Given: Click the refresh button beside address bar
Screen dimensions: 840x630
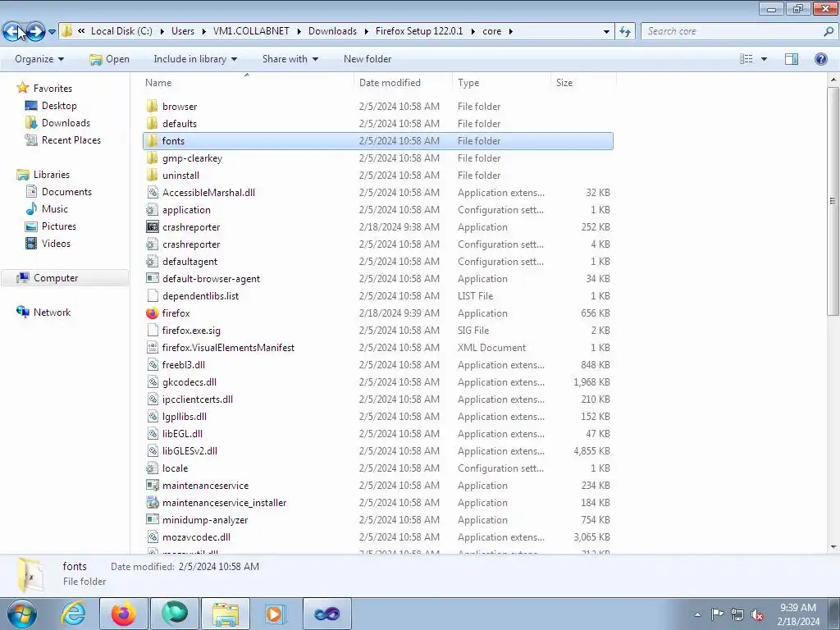Looking at the screenshot, I should pos(624,32).
